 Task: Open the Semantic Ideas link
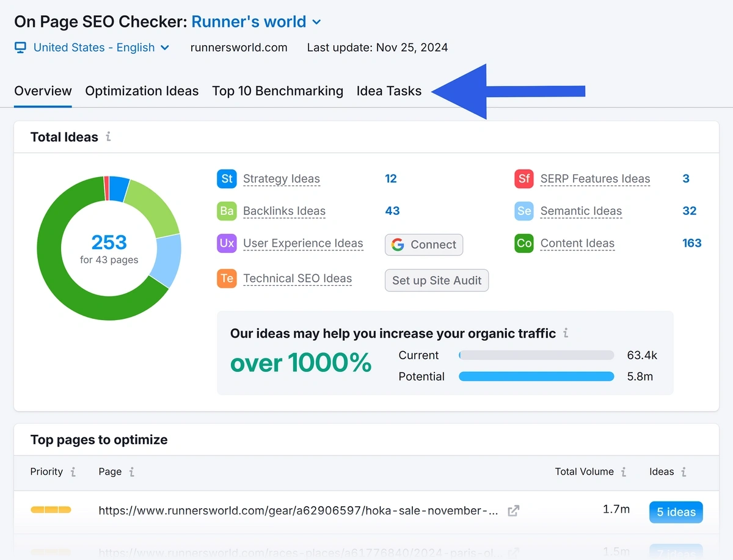click(x=581, y=211)
